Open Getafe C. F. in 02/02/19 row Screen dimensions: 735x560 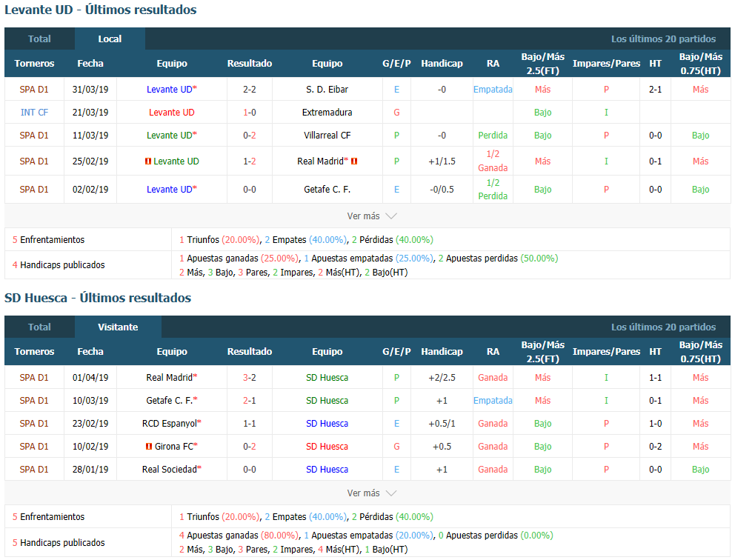[x=327, y=190]
